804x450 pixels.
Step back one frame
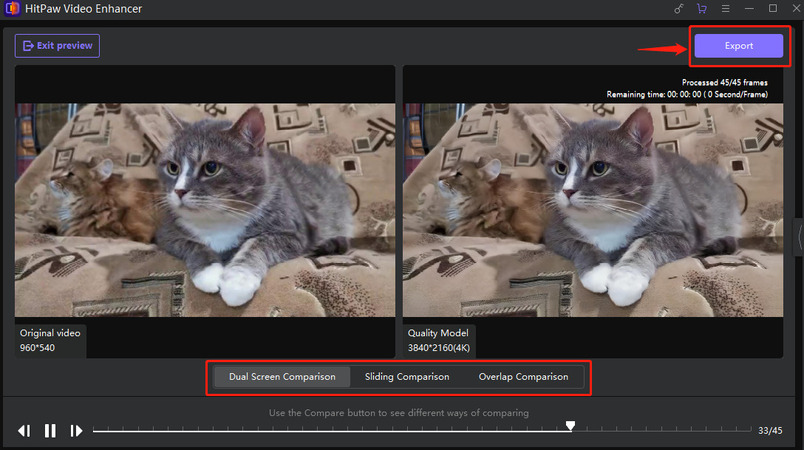[x=24, y=431]
